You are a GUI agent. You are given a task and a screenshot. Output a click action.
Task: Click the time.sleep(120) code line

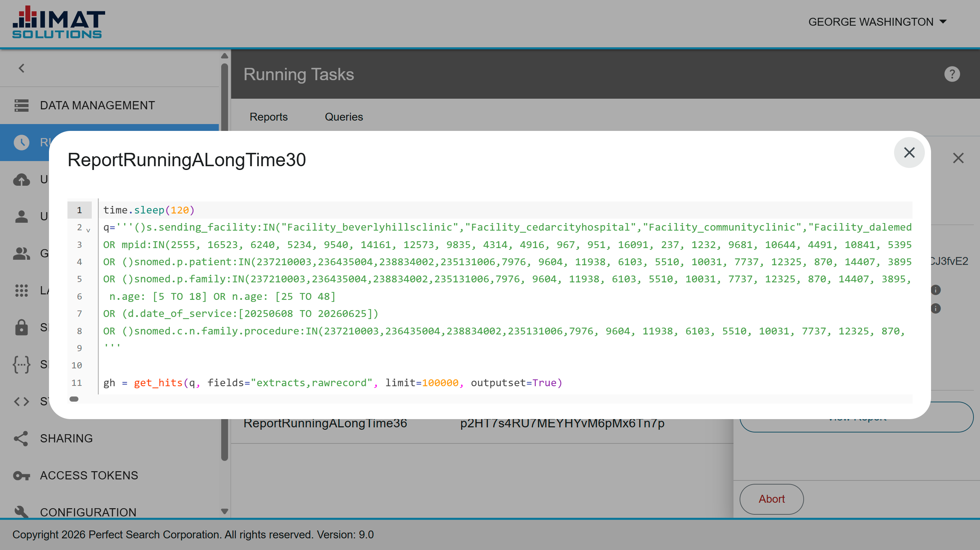click(149, 210)
